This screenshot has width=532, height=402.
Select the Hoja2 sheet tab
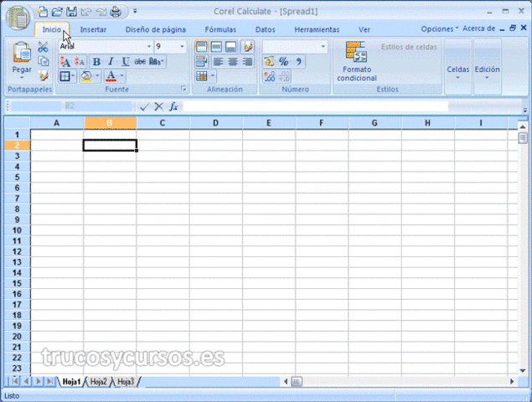[98, 382]
